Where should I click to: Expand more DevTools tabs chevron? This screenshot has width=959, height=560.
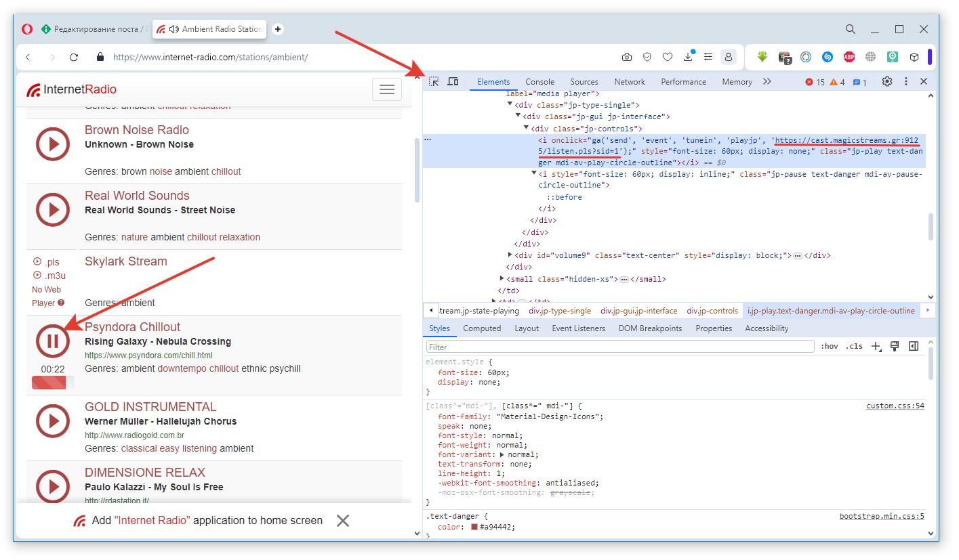[767, 81]
